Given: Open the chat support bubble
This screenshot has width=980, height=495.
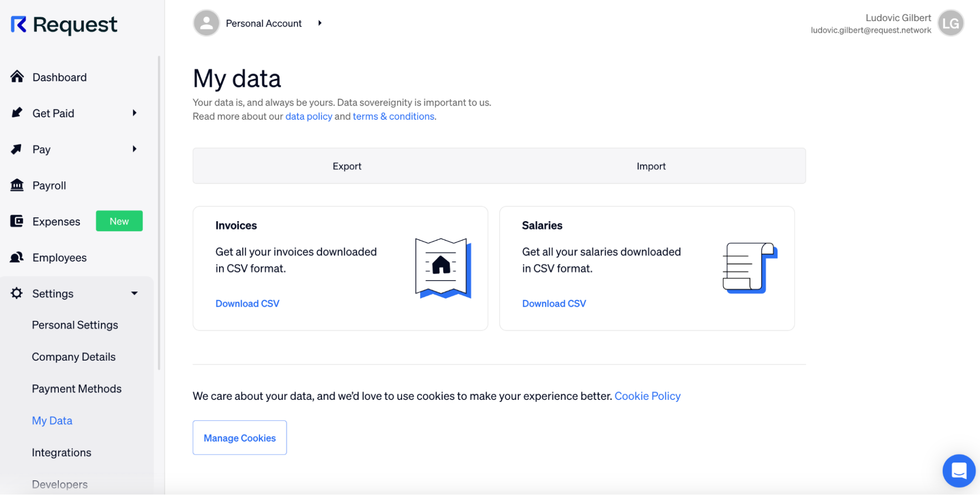Looking at the screenshot, I should click(959, 470).
